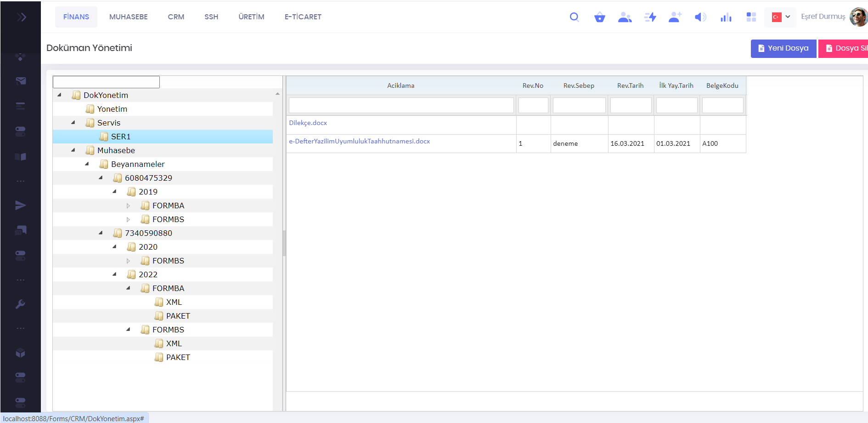Image resolution: width=868 pixels, height=423 pixels.
Task: Switch to the MUHASEBE menu tab
Action: 128,17
